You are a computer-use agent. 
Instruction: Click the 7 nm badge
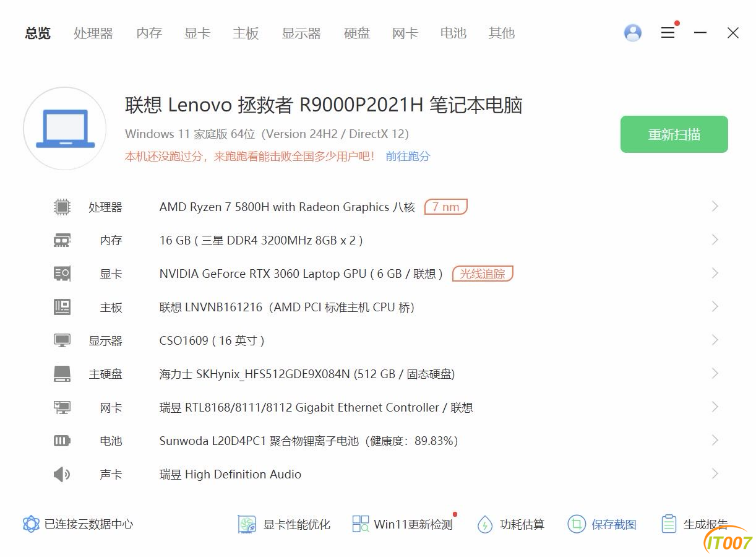446,207
